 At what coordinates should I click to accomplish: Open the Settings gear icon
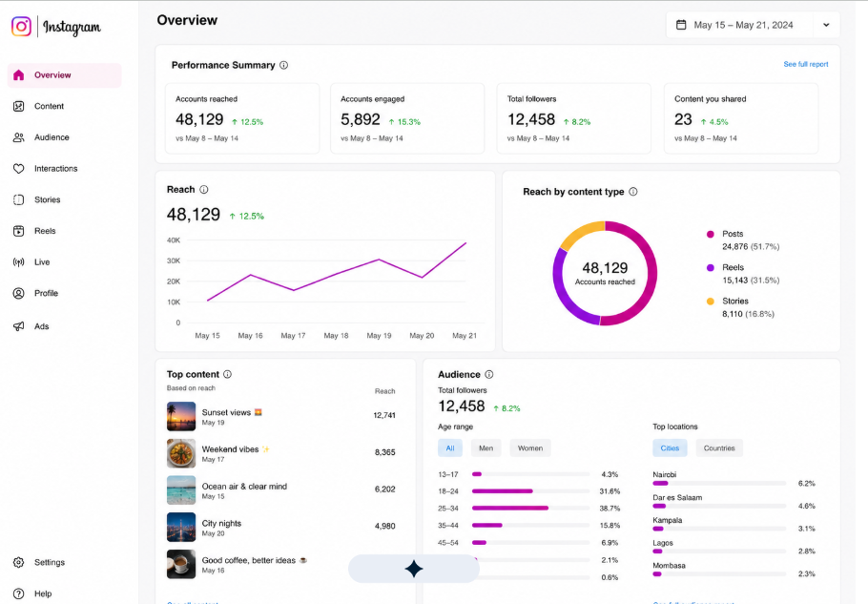click(x=19, y=562)
